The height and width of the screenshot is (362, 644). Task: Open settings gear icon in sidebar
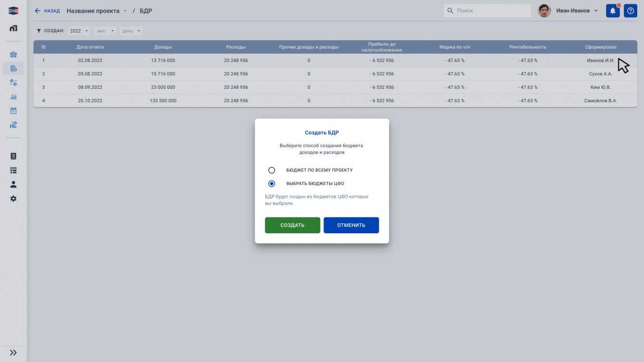[13, 198]
